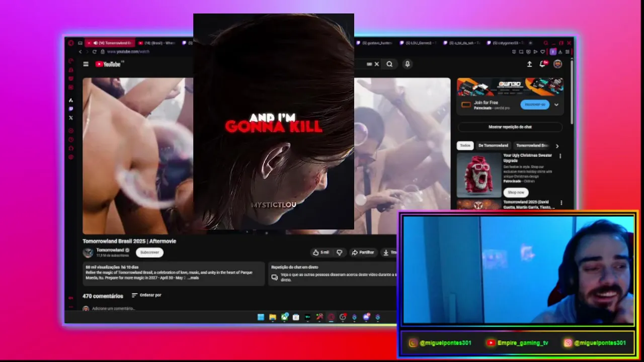Click the www.youtube.com address bar

pyautogui.click(x=128, y=51)
